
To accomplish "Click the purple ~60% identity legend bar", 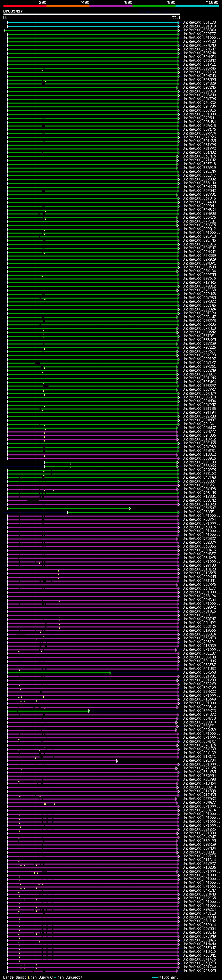I will [111, 6].
